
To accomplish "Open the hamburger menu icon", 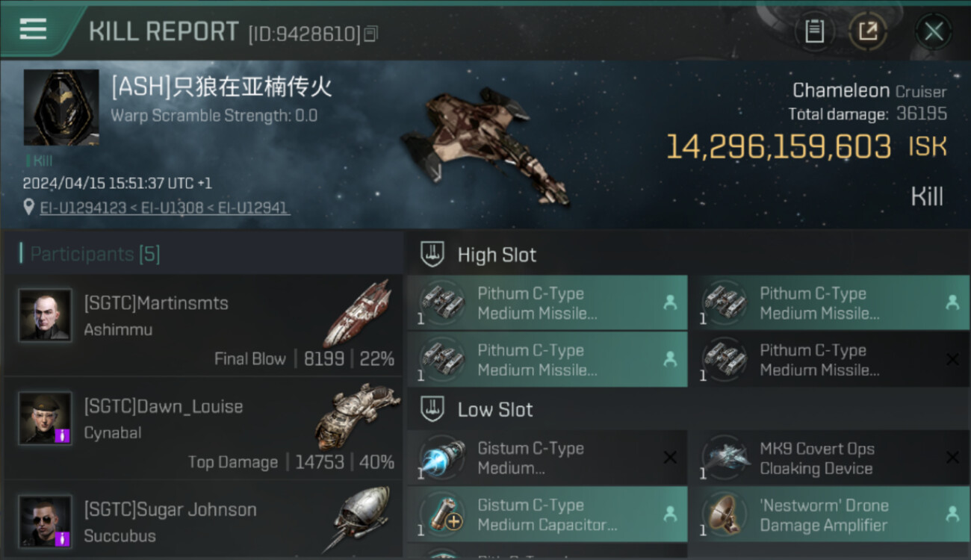I will click(34, 28).
